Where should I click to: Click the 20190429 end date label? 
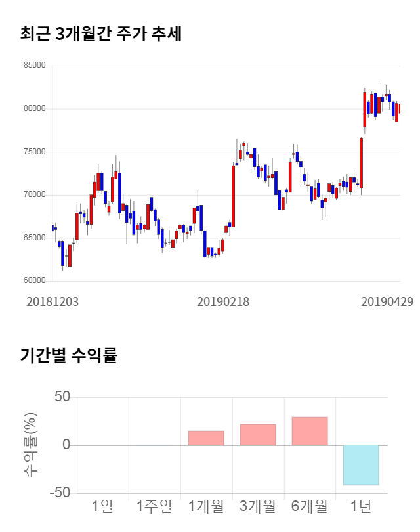coord(387,301)
